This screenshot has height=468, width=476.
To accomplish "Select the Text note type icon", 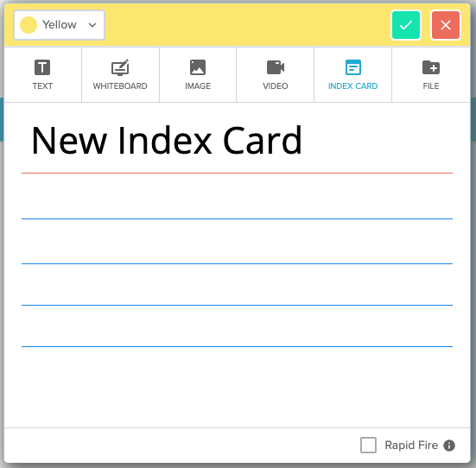I will coord(42,67).
